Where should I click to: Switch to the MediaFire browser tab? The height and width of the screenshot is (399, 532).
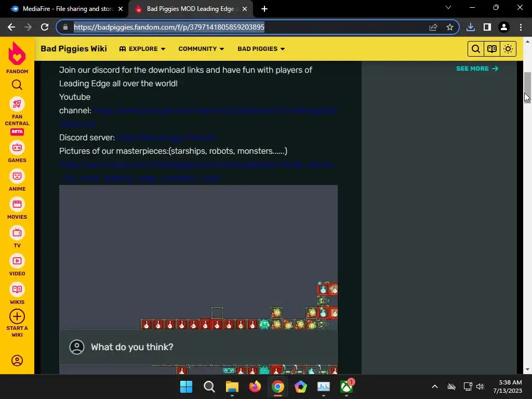pyautogui.click(x=66, y=9)
